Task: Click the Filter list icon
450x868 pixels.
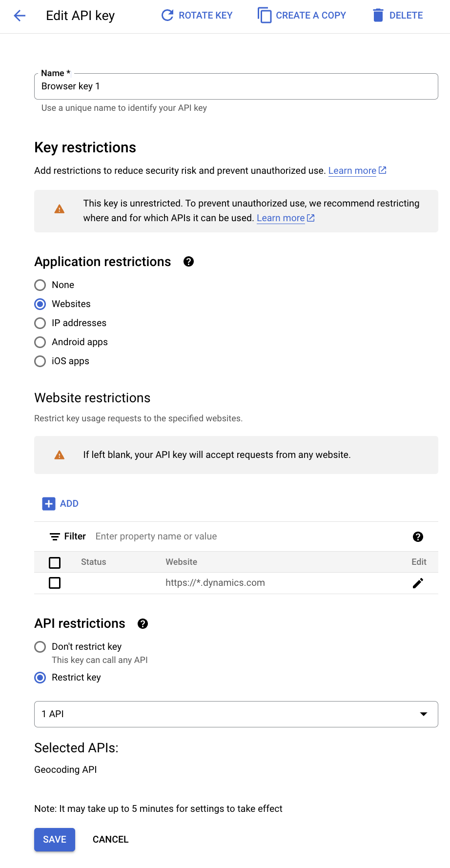Action: tap(55, 537)
